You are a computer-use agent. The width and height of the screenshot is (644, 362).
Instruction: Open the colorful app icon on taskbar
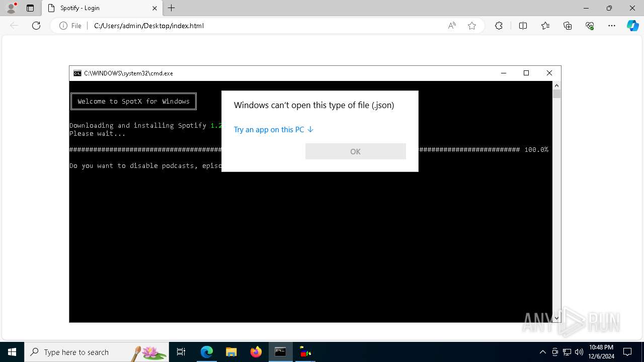click(x=305, y=352)
